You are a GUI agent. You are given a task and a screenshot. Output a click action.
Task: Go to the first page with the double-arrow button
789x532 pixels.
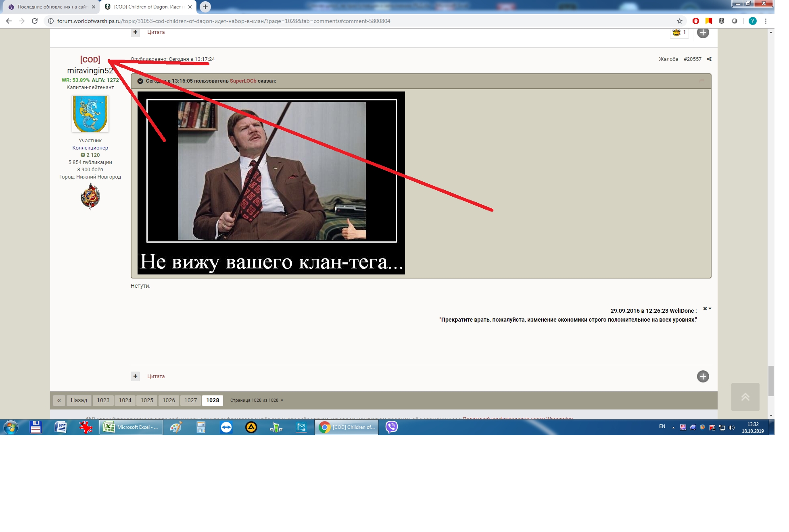tap(59, 400)
